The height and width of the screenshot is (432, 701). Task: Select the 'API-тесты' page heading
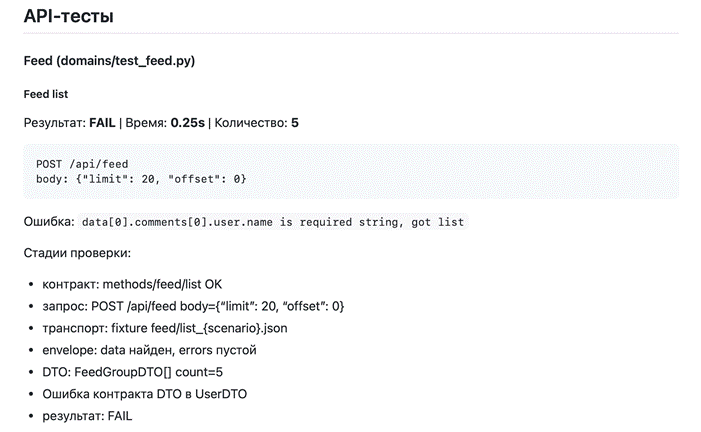[68, 16]
